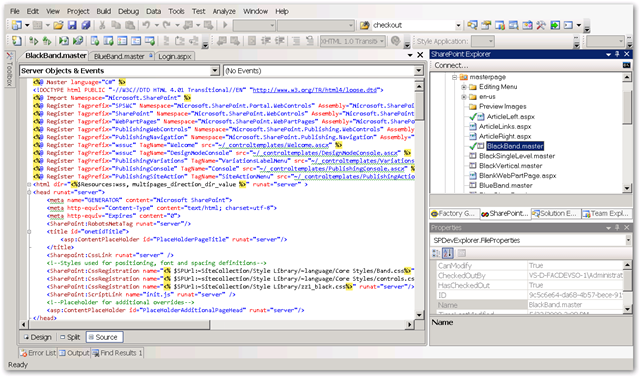This screenshot has width=640, height=377.
Task: Click the Find in Files icon beside checkout
Action: click(364, 25)
